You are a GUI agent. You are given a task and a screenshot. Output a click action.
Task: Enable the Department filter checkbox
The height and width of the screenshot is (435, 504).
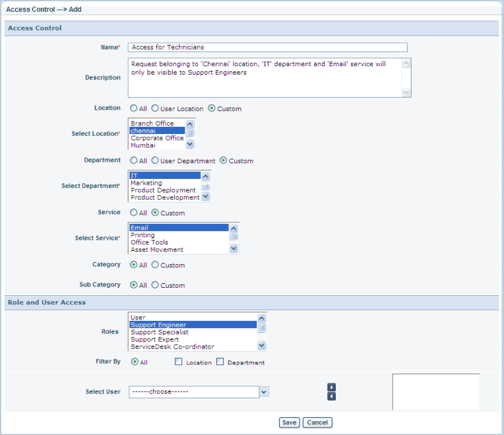(220, 362)
